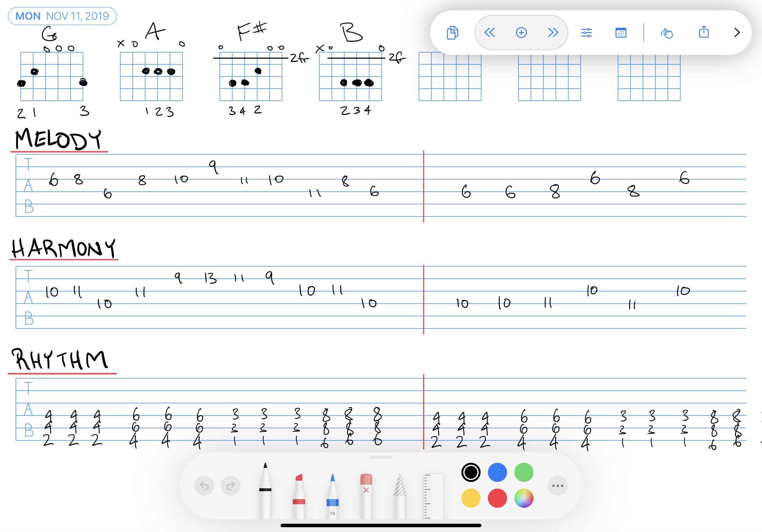The width and height of the screenshot is (762, 532).
Task: Open the page settings sliders icon
Action: coord(586,33)
